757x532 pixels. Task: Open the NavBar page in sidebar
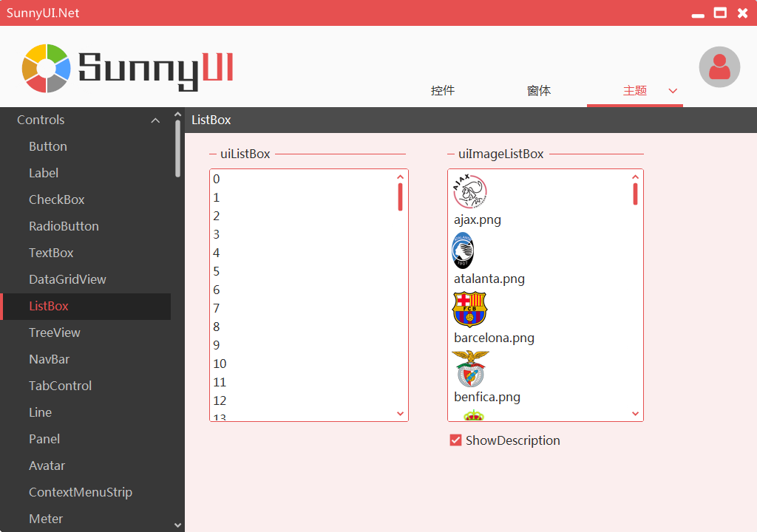86,359
